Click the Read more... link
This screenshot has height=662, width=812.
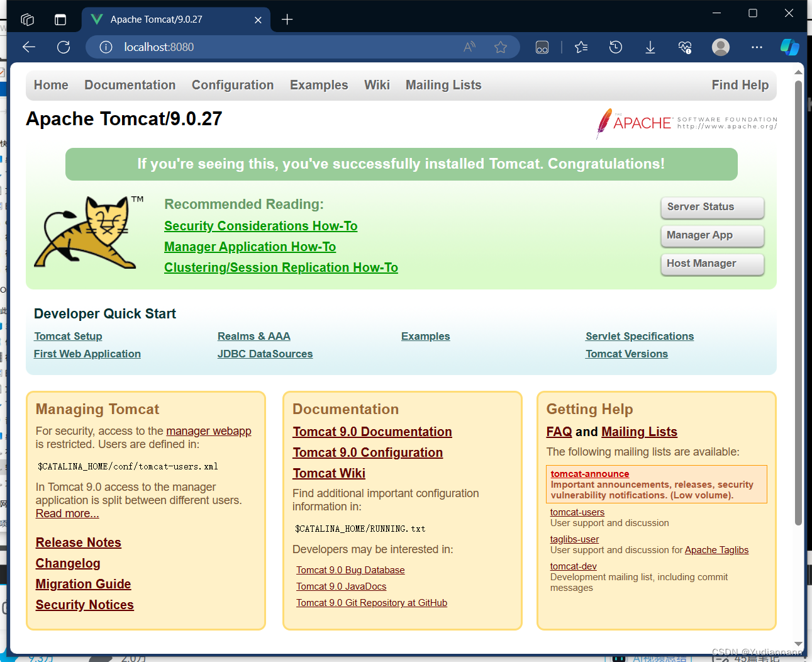(67, 513)
